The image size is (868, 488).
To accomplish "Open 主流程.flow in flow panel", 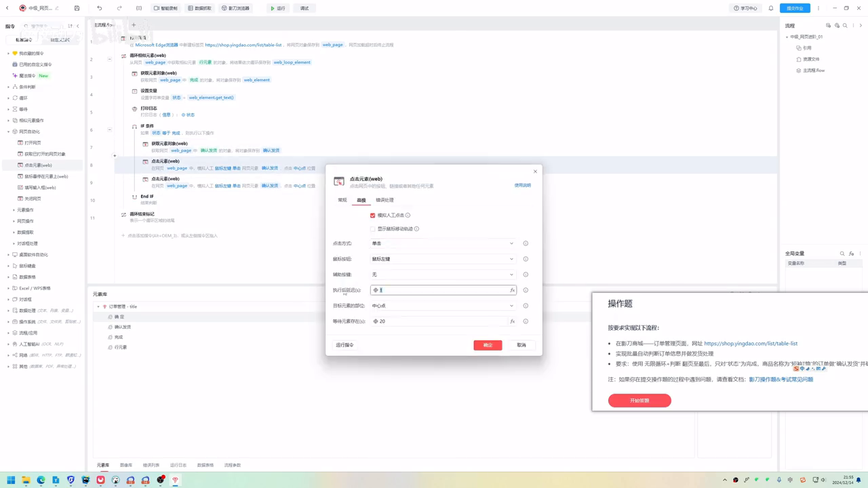I will (x=814, y=70).
